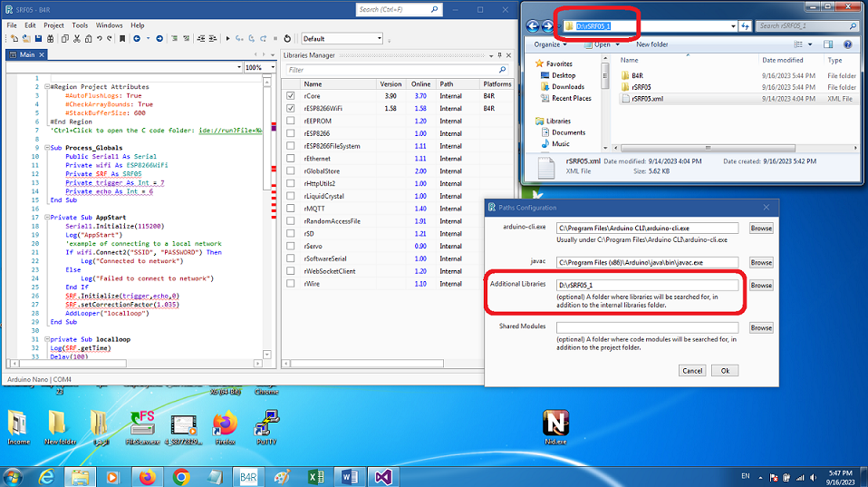
Task: Toggle Explorer preview pane icon
Action: pyautogui.click(x=828, y=44)
